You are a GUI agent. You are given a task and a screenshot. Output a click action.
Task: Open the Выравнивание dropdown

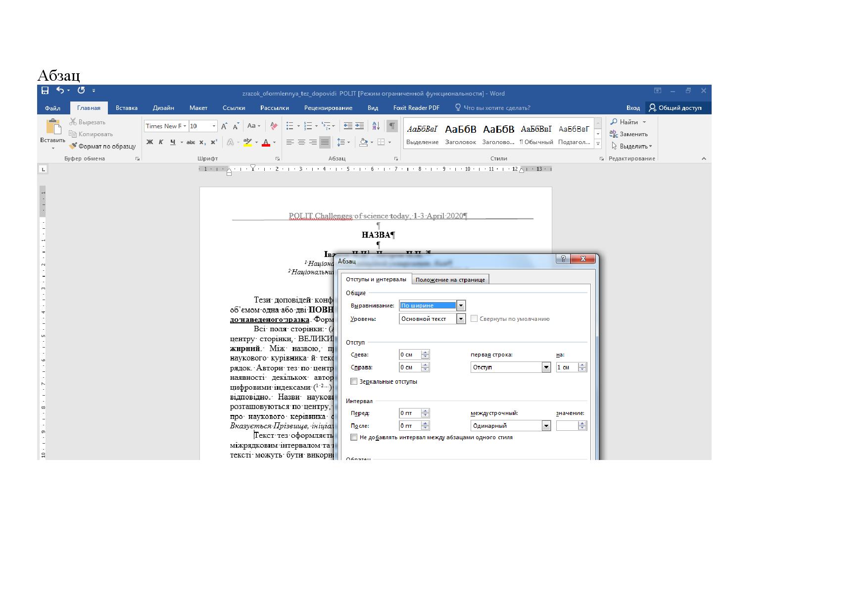tap(461, 306)
